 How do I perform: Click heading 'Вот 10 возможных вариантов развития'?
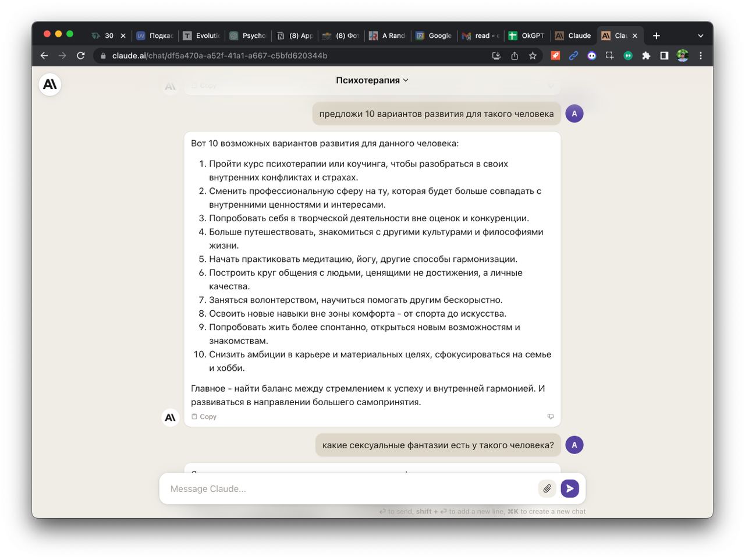coord(325,143)
